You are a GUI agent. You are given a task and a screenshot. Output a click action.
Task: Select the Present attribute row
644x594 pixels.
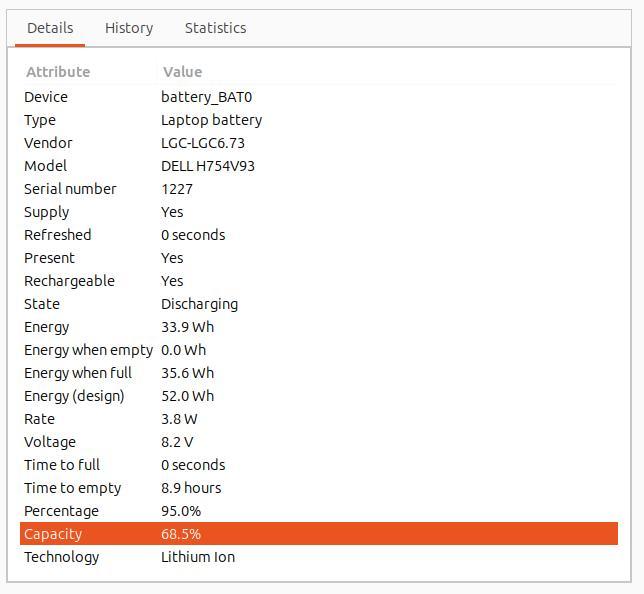pyautogui.click(x=319, y=258)
